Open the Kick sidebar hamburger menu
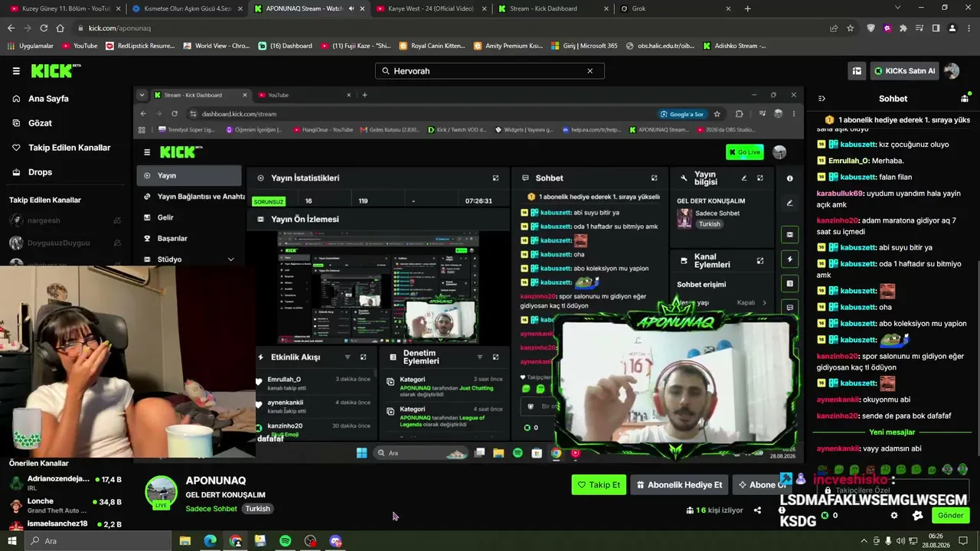 16,71
